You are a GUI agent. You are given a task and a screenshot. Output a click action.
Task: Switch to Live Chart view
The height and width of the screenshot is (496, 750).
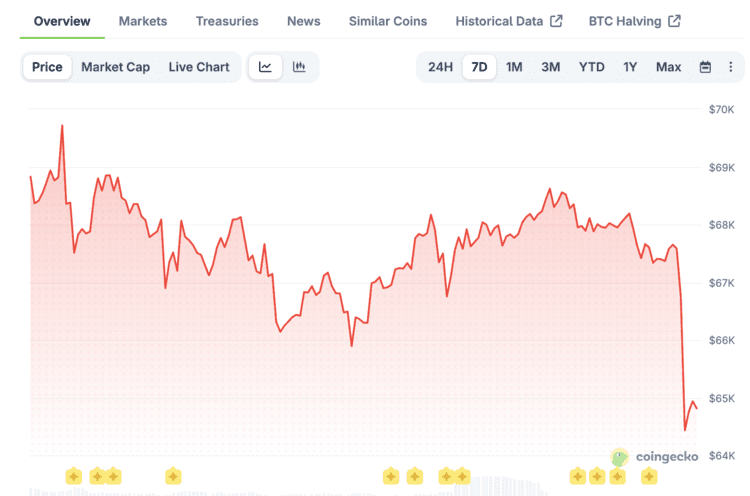coord(198,67)
